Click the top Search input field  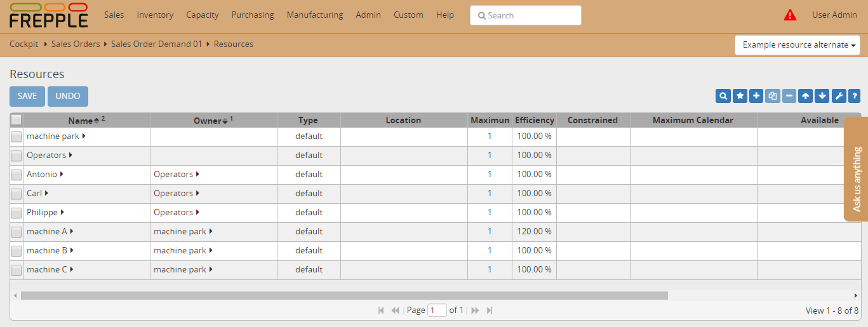(526, 15)
